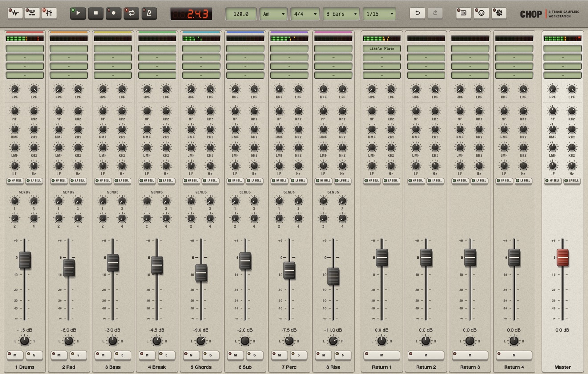Select the Return 2 channel name label

pos(426,367)
